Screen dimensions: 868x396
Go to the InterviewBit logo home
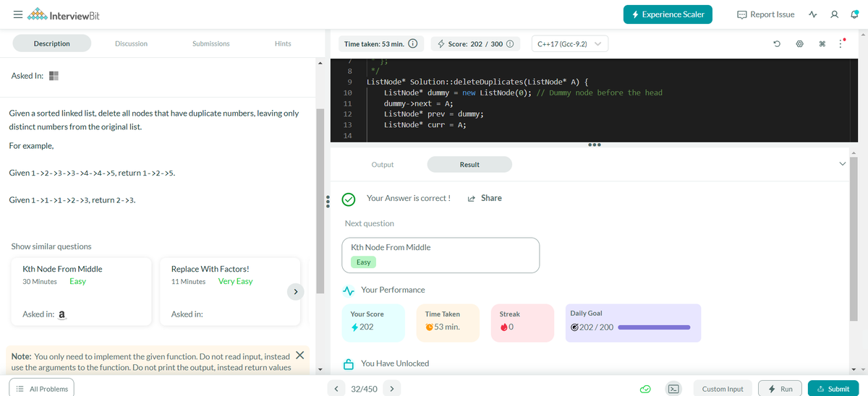click(63, 16)
